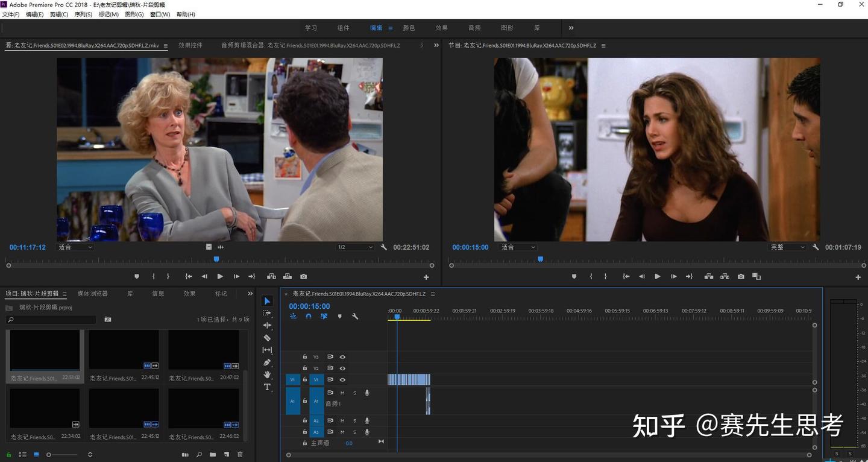Screen dimensions: 868x462
Task: Click the Project panel search field
Action: pyautogui.click(x=51, y=320)
